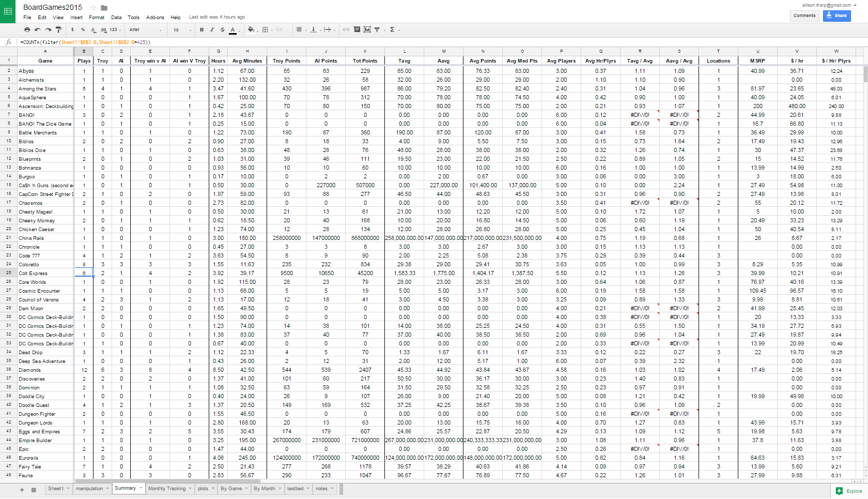Expand the By Game tab arrow
868x499 pixels.
coord(246,488)
